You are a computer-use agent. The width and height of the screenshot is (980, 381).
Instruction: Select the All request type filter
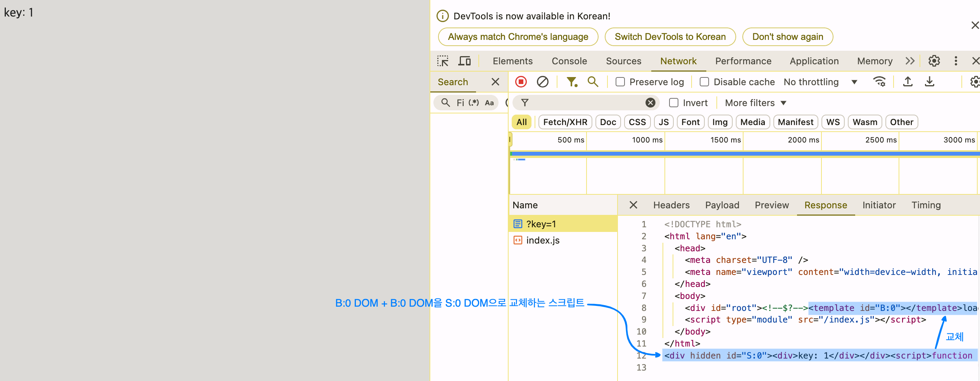coord(521,122)
